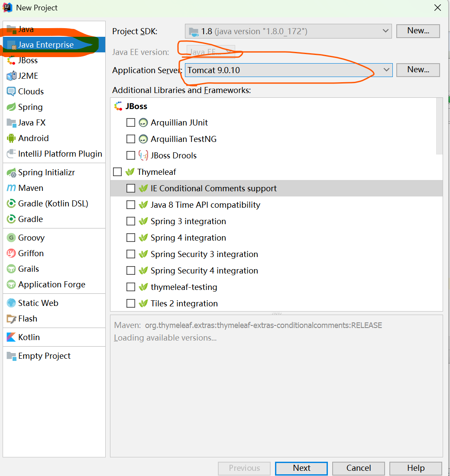The width and height of the screenshot is (450, 476).
Task: Check the Spring 3 integration box
Action: click(x=131, y=221)
